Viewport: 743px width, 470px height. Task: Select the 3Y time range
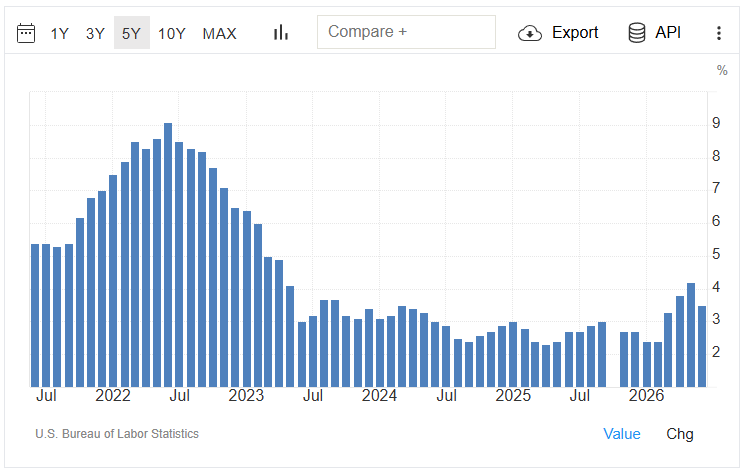pyautogui.click(x=95, y=34)
